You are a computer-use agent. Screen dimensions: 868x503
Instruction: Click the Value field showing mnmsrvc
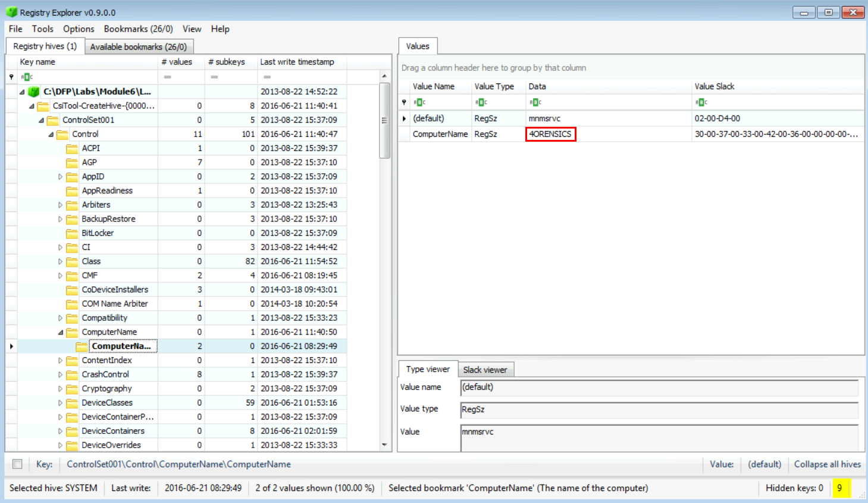[x=659, y=438]
